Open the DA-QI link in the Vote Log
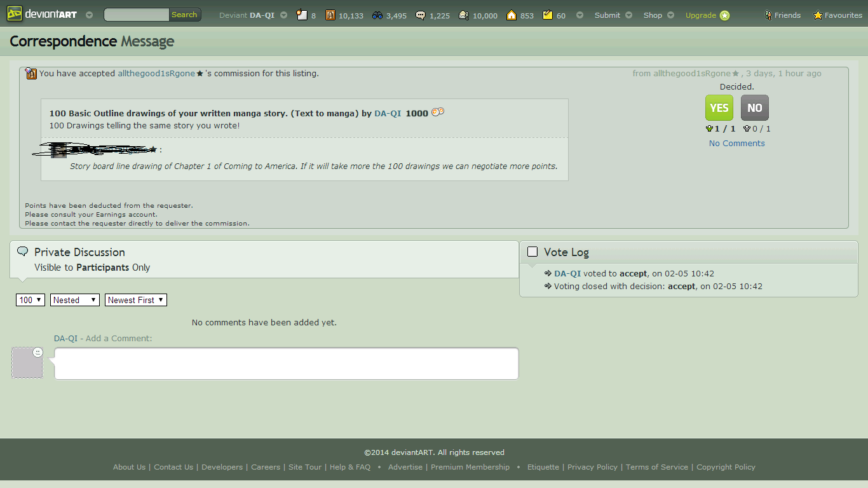This screenshot has width=868, height=488. [567, 274]
